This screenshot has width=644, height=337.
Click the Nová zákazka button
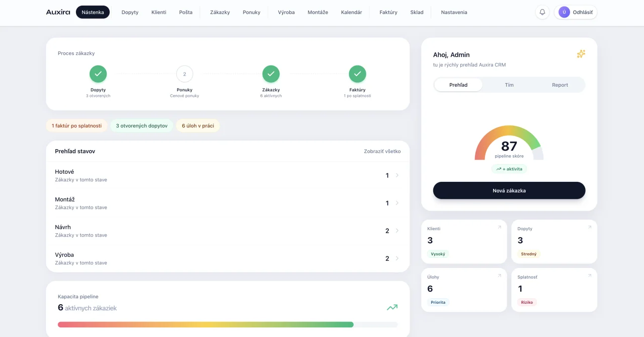pos(509,190)
